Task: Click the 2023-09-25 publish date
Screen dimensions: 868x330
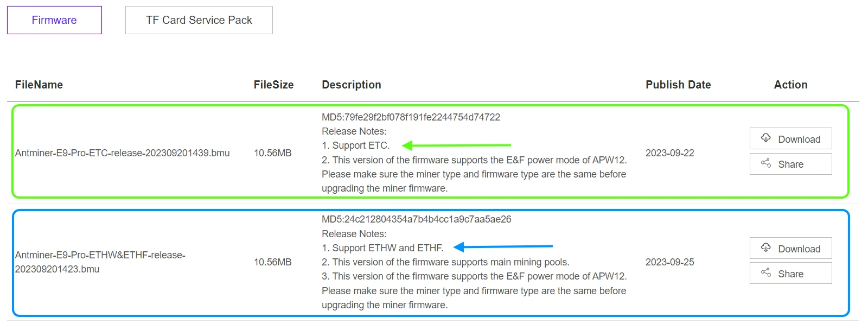Action: coord(669,262)
